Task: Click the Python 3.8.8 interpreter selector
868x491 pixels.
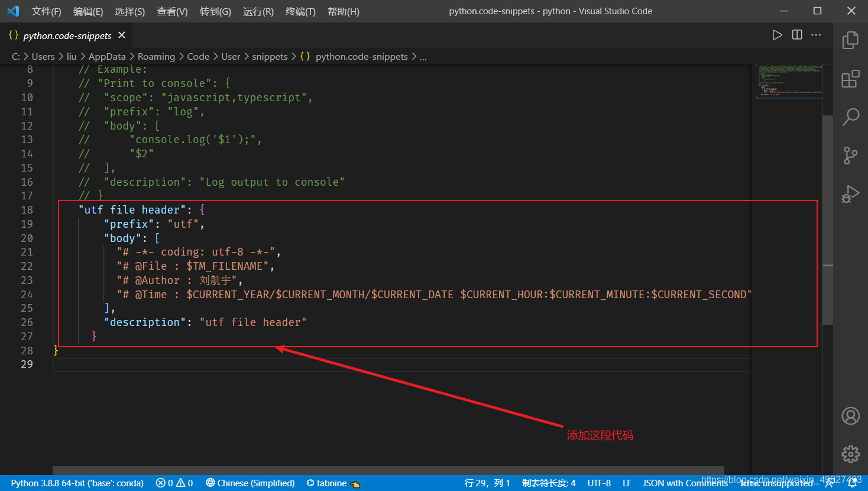Action: point(77,483)
